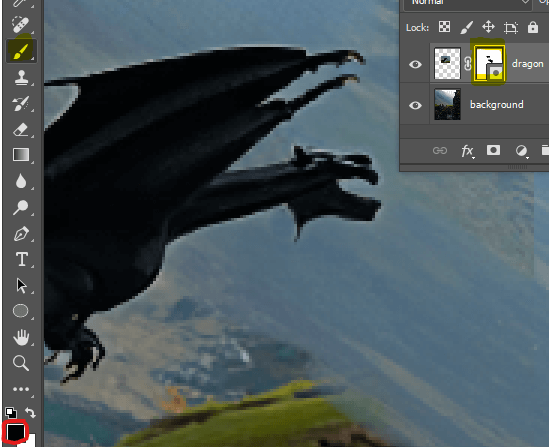549x447 pixels.
Task: Toggle the dragon layer mask link
Action: [467, 64]
